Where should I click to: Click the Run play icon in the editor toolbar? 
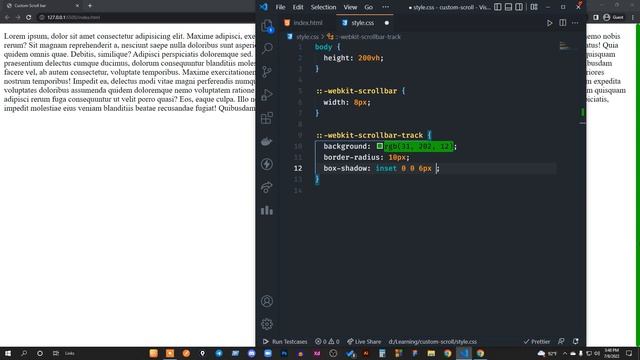549,23
